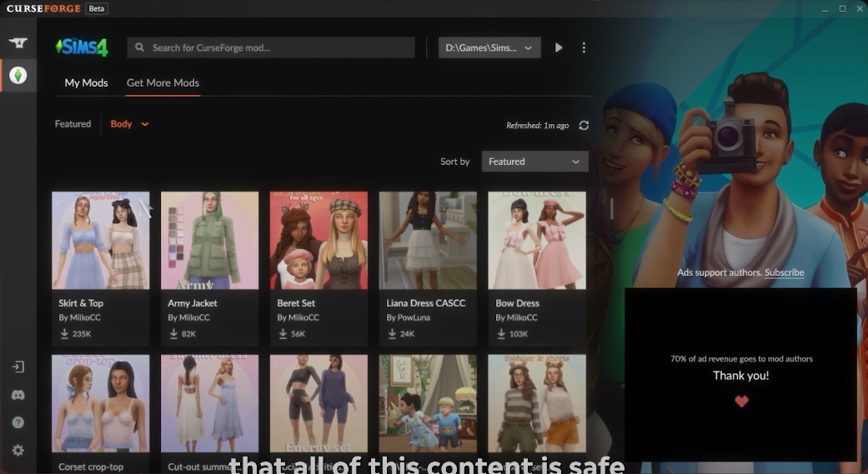Open the Cut-out summer dress thumbnail
This screenshot has width=868, height=474.
(x=210, y=403)
